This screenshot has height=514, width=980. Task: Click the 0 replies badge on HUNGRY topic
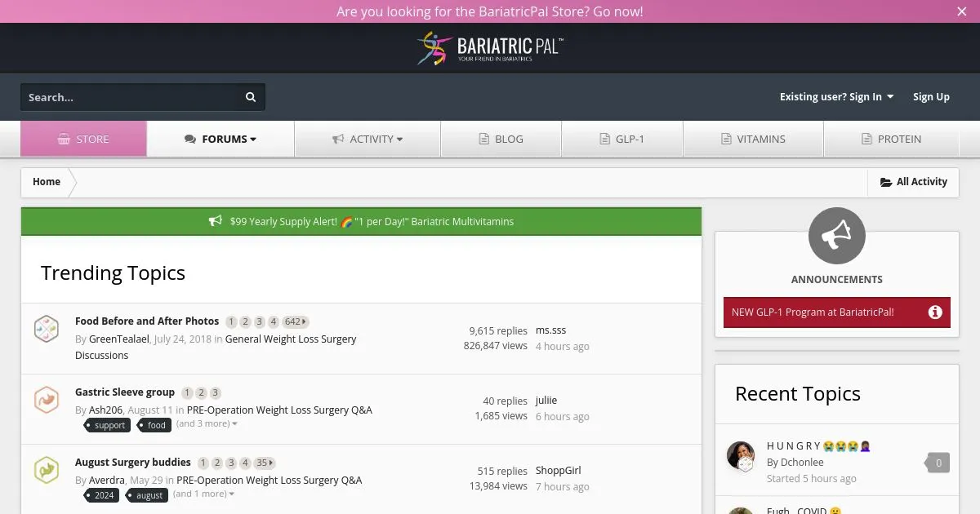(938, 463)
